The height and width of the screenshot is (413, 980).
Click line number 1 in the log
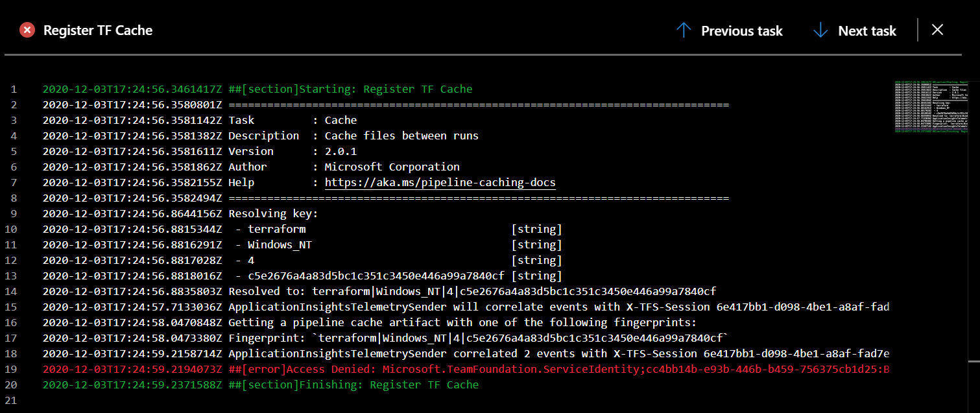pos(14,89)
